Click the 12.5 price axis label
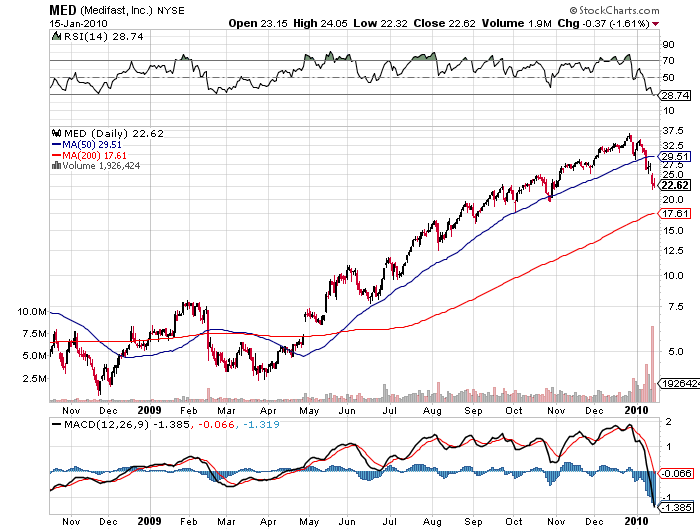This screenshot has height=530, width=700. (673, 251)
